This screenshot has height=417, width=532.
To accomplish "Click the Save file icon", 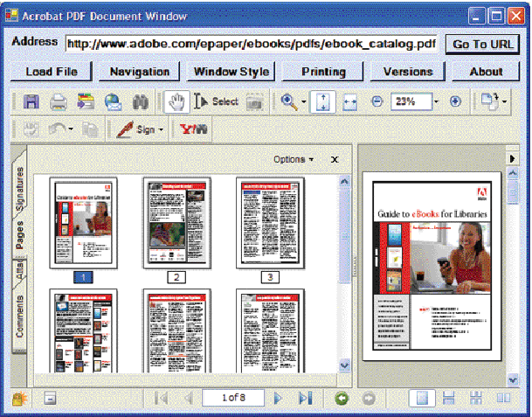I will click(x=31, y=101).
